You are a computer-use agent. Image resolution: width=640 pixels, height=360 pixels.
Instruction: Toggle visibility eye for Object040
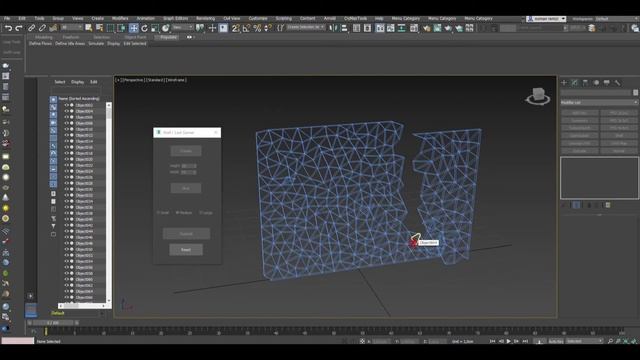pos(67,219)
